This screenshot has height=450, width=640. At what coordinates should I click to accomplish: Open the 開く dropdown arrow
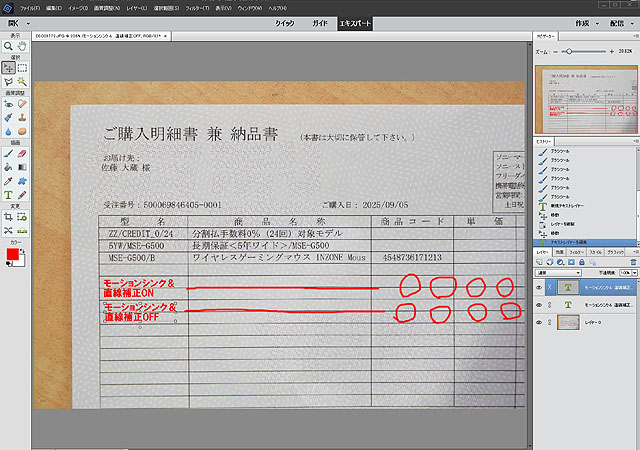[x=28, y=24]
